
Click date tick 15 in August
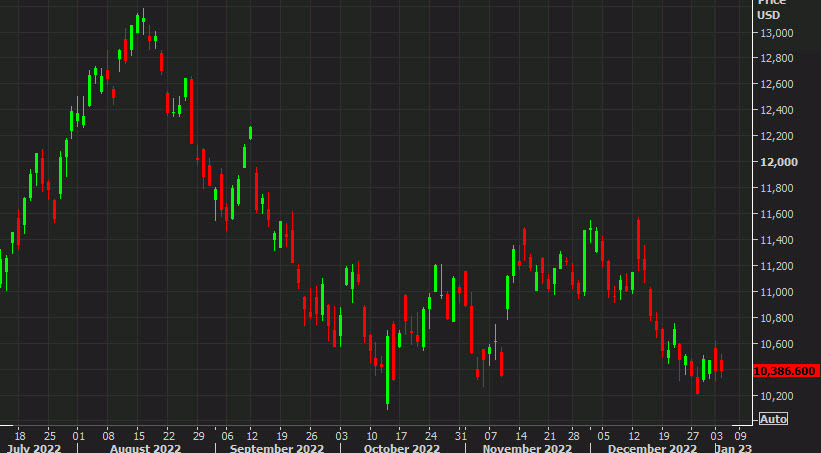[139, 436]
